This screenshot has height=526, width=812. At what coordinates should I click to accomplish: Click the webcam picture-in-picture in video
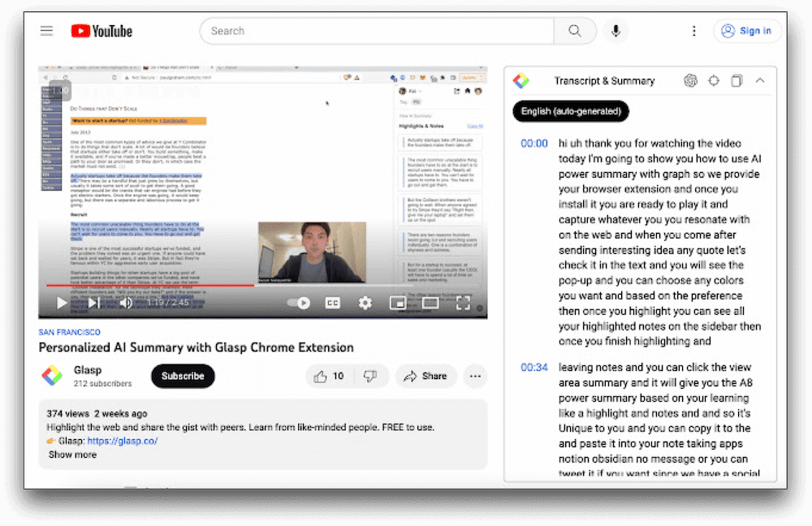313,252
